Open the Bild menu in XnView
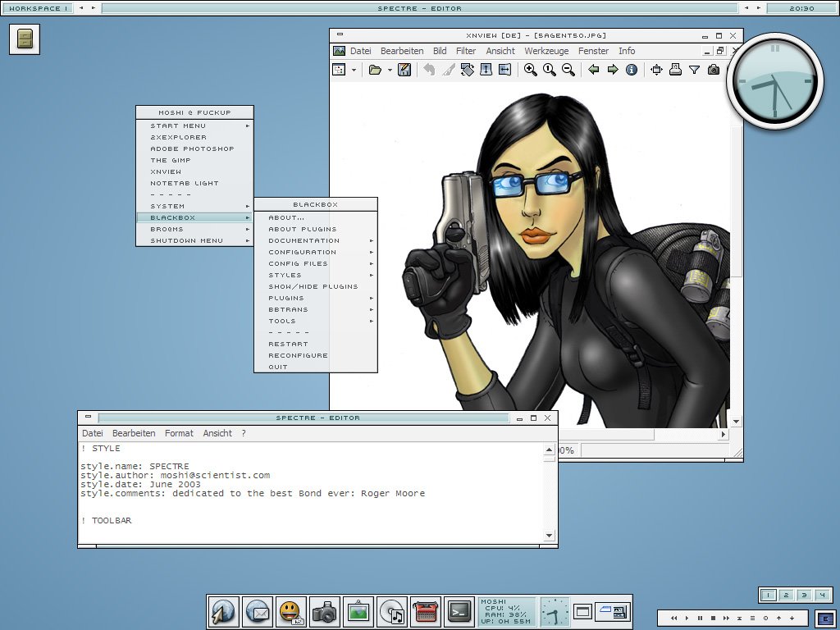The height and width of the screenshot is (630, 840). coord(440,51)
